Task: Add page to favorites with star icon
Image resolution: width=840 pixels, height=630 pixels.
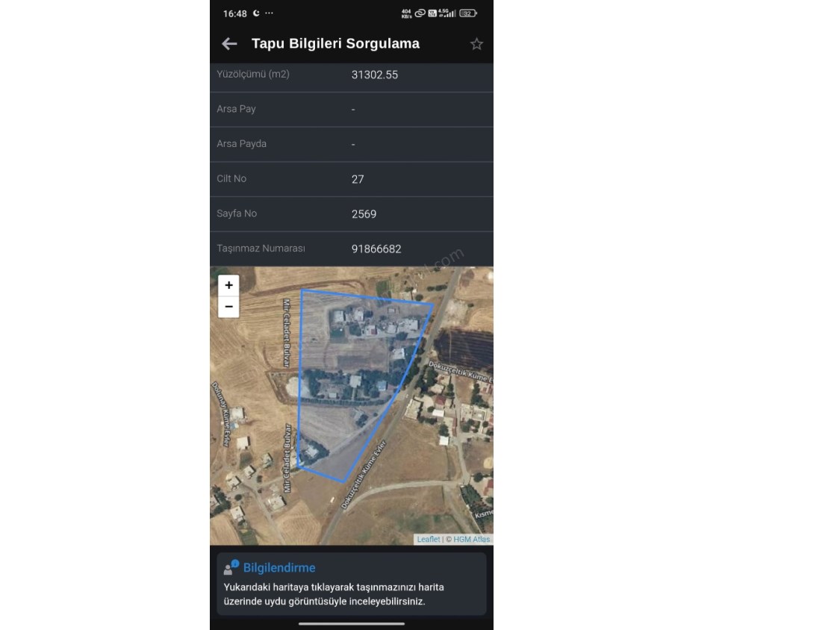Action: tap(476, 44)
